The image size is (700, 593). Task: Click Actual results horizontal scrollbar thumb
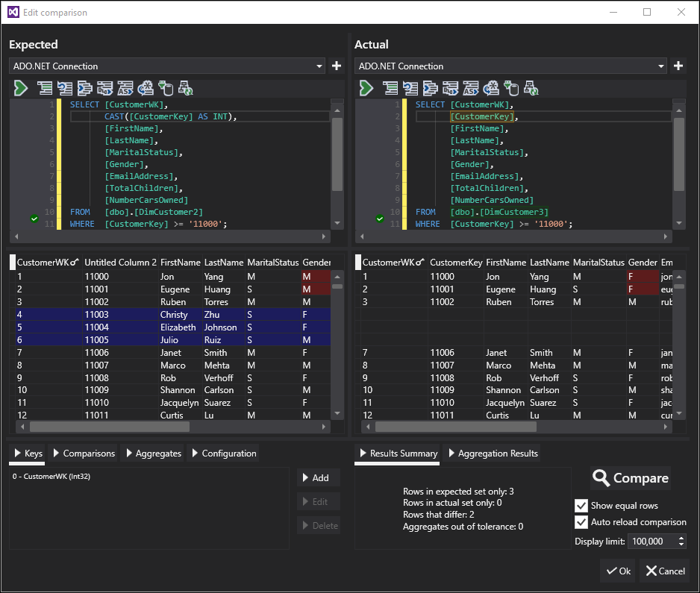(x=456, y=427)
